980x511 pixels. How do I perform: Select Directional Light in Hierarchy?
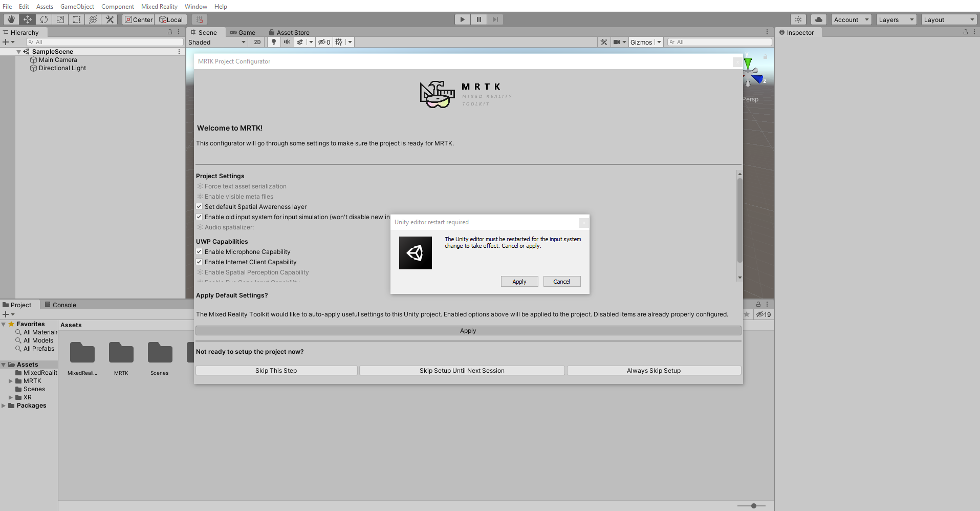(x=62, y=68)
